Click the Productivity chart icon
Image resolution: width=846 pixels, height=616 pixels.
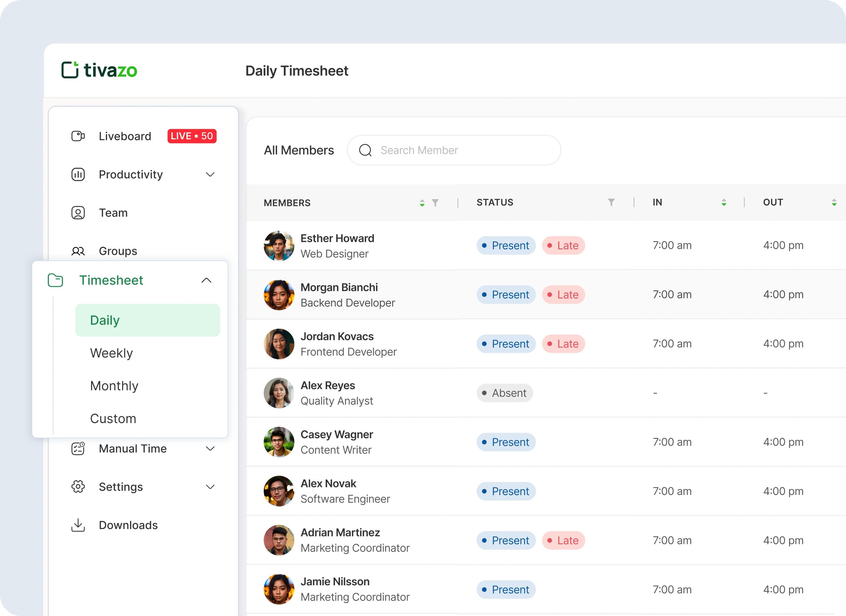pos(78,175)
